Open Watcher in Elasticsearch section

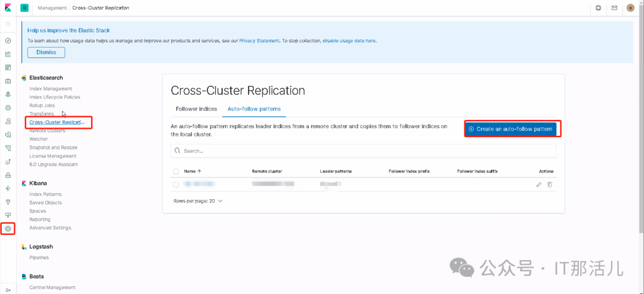coord(39,139)
